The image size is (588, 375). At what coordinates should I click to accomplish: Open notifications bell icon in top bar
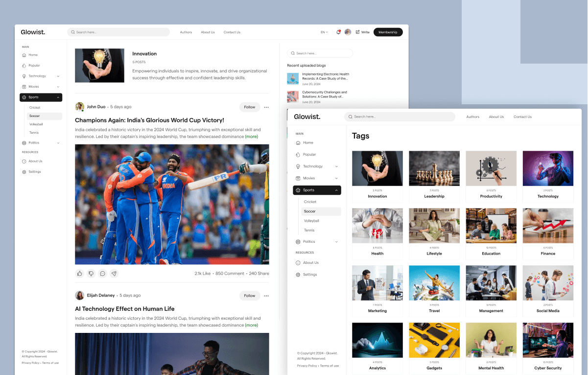click(338, 32)
